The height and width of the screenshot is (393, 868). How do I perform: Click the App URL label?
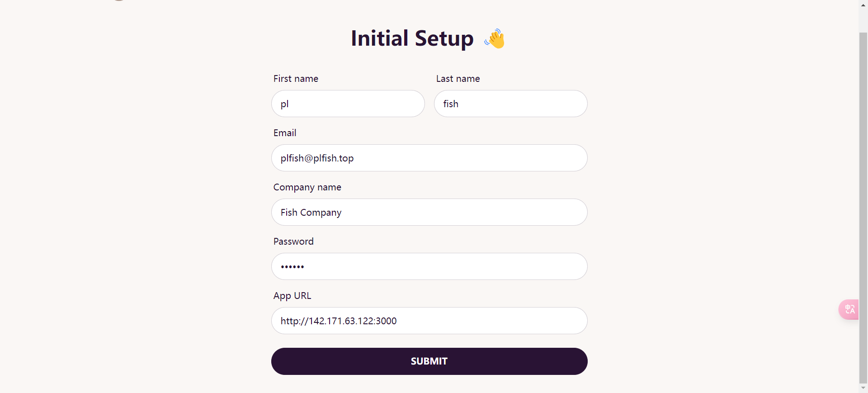(292, 296)
